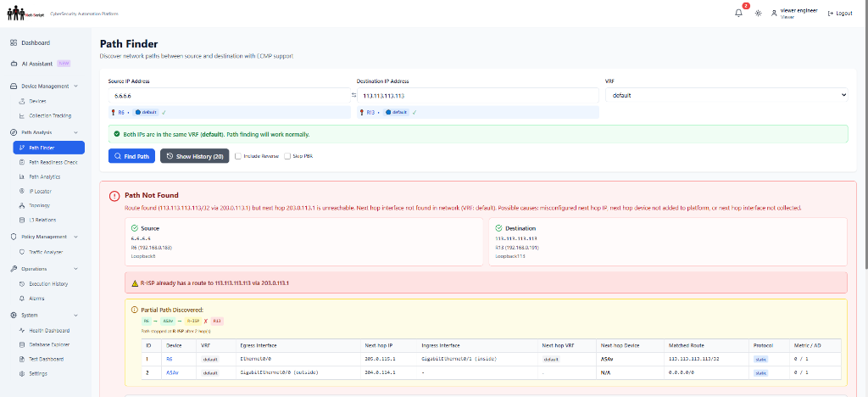The image size is (868, 397).
Task: Collapse the Device Management section
Action: point(46,87)
